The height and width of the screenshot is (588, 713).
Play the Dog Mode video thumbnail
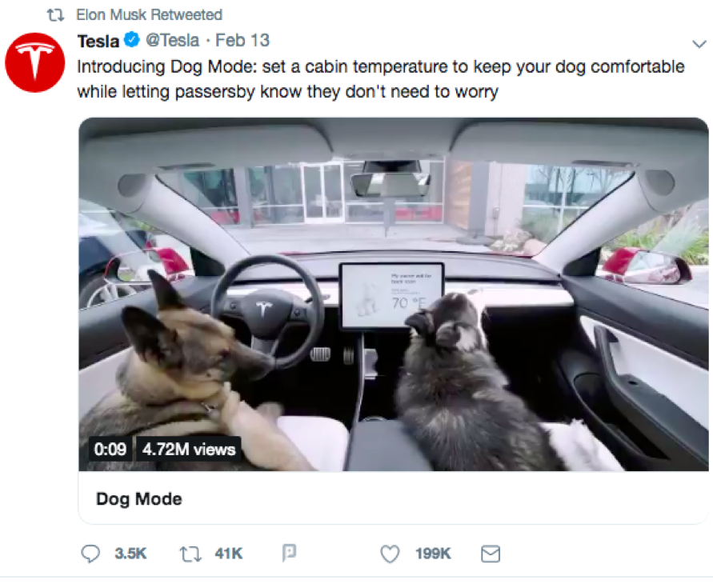click(x=394, y=294)
